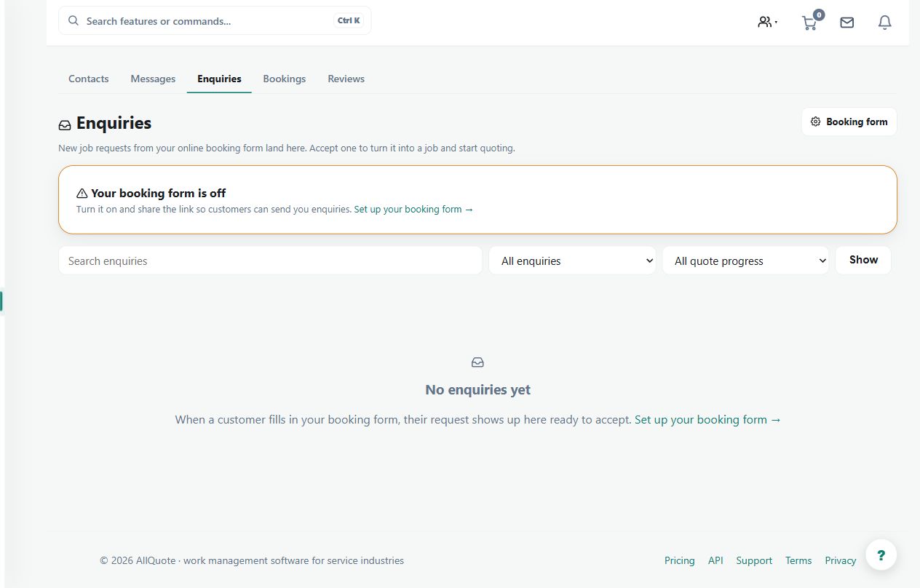Select the Enquiries tab

pos(219,79)
